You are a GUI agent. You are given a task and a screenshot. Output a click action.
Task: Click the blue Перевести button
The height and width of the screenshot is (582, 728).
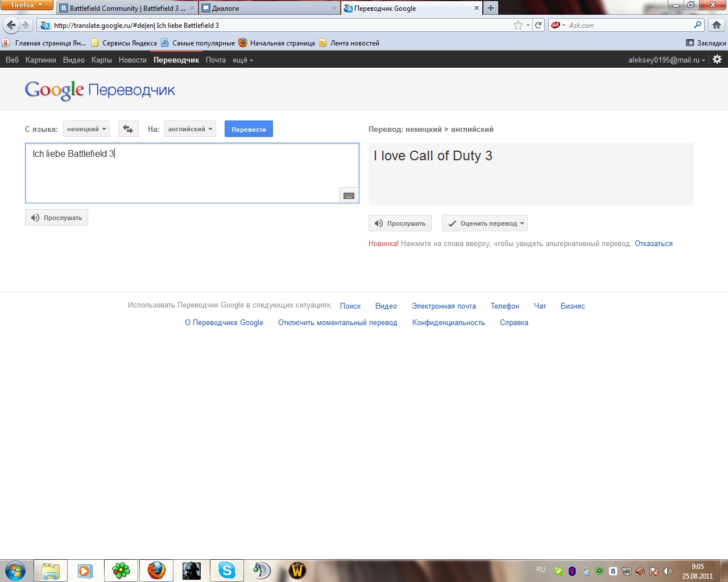pos(249,129)
